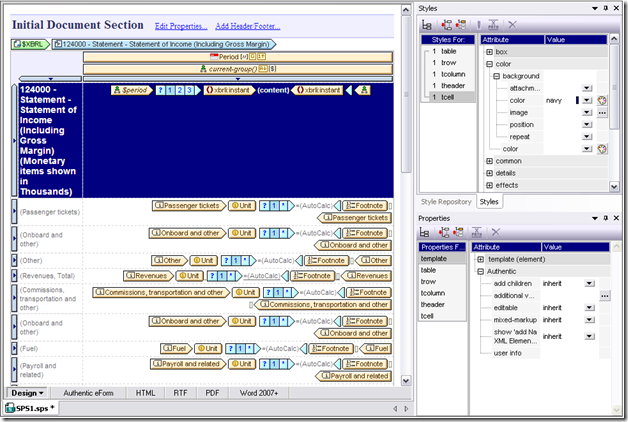Switch to HTML preview tab

[145, 393]
